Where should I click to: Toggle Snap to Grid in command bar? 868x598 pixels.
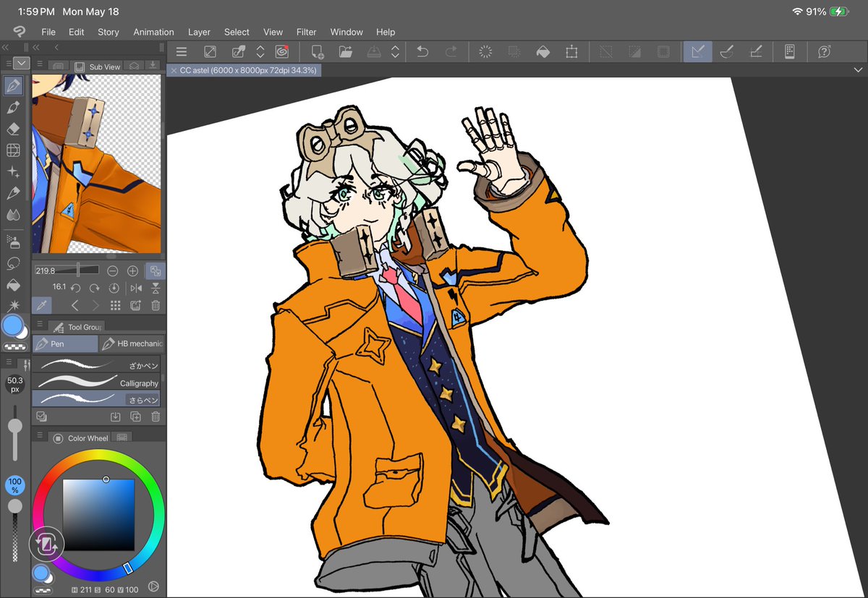click(x=755, y=51)
